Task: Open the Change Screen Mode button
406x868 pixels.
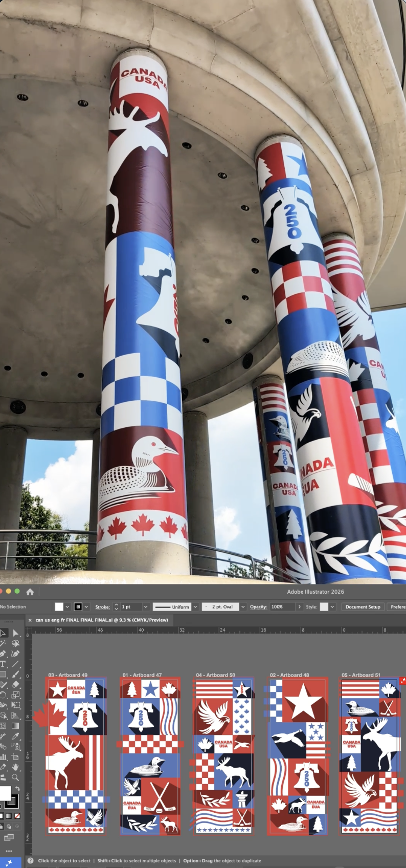Action: pos(9,837)
